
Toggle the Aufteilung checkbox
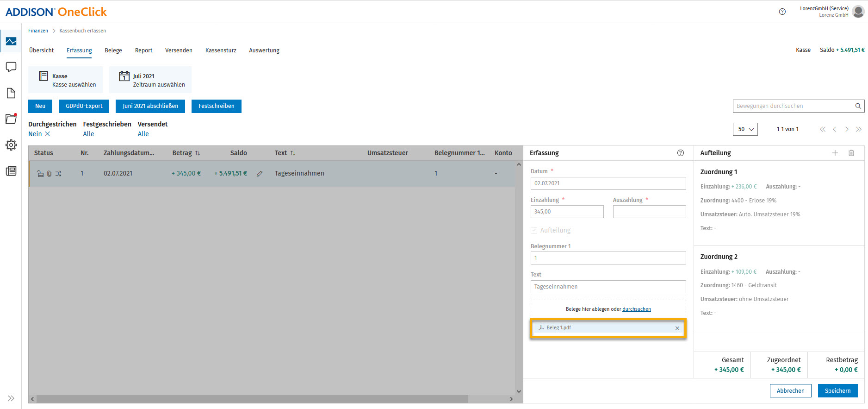(534, 230)
